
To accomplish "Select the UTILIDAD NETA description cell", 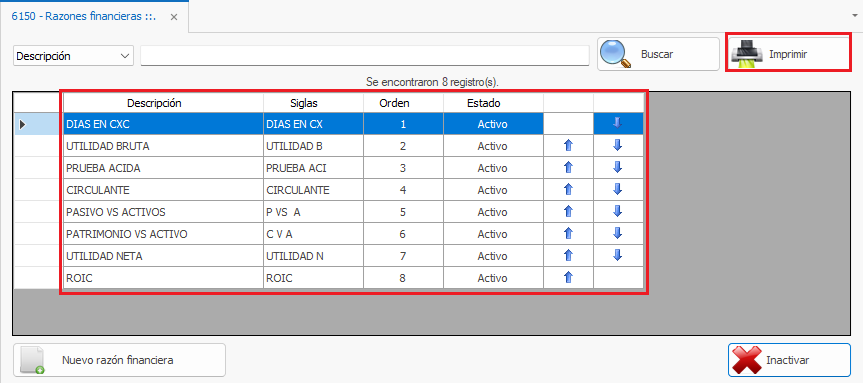I will coord(163,256).
